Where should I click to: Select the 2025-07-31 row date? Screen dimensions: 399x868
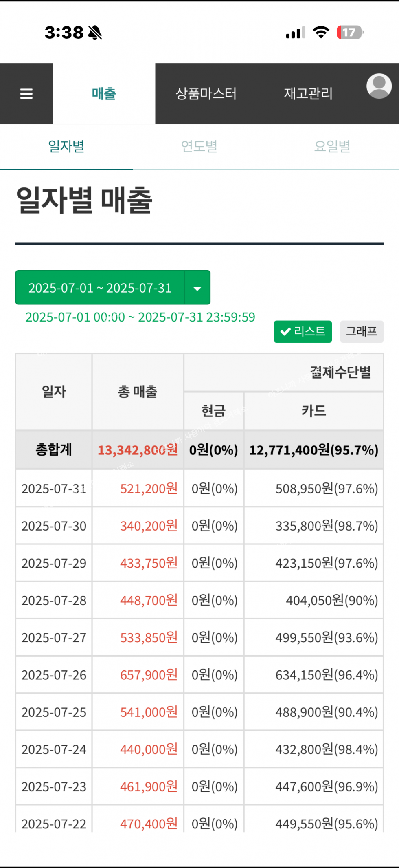click(x=54, y=489)
